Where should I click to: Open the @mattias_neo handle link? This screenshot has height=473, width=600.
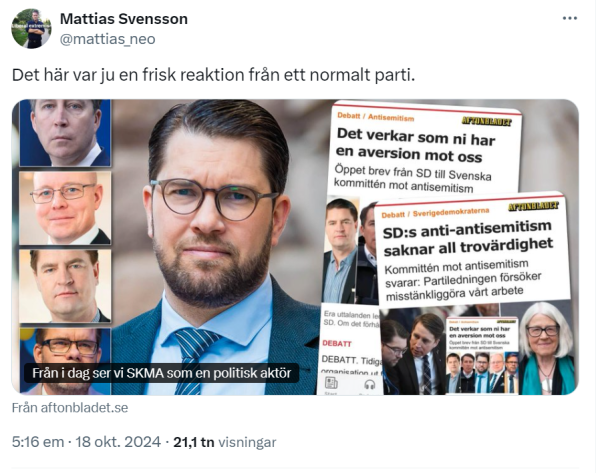click(x=108, y=39)
